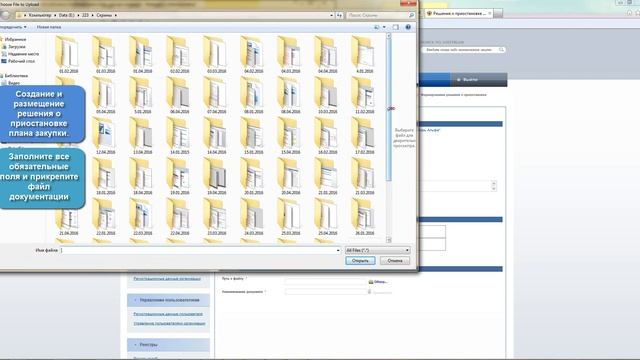The height and width of the screenshot is (360, 640).
Task: Select the 23.03.2016 folder
Action: pyautogui.click(x=216, y=217)
